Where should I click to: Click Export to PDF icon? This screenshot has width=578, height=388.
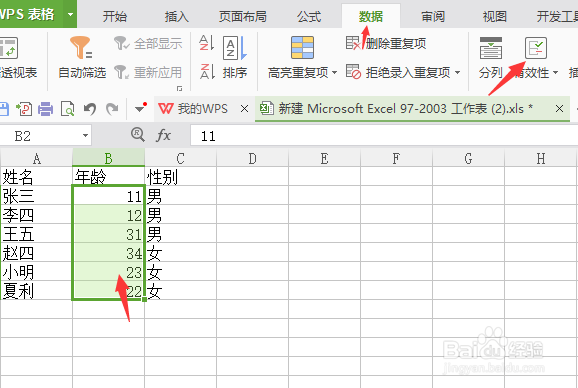click(x=24, y=109)
